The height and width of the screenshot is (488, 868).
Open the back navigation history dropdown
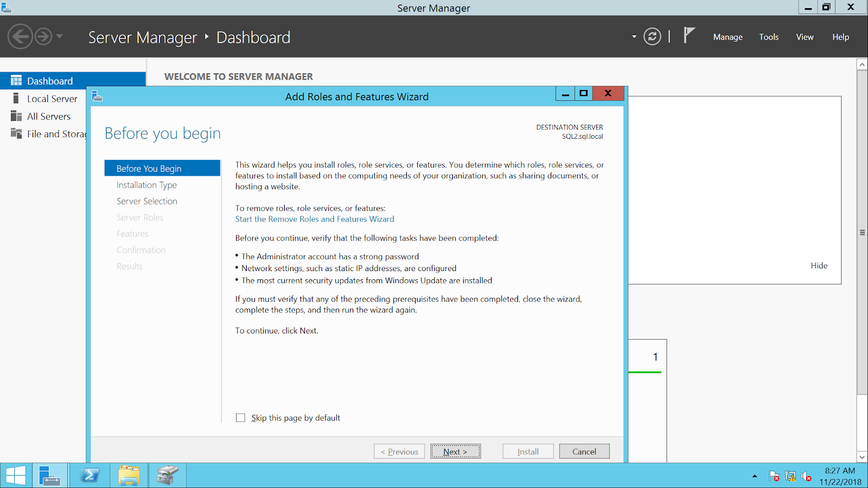click(x=59, y=37)
